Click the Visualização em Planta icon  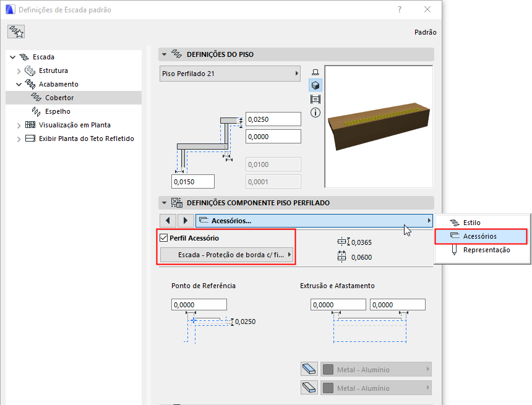pos(30,125)
